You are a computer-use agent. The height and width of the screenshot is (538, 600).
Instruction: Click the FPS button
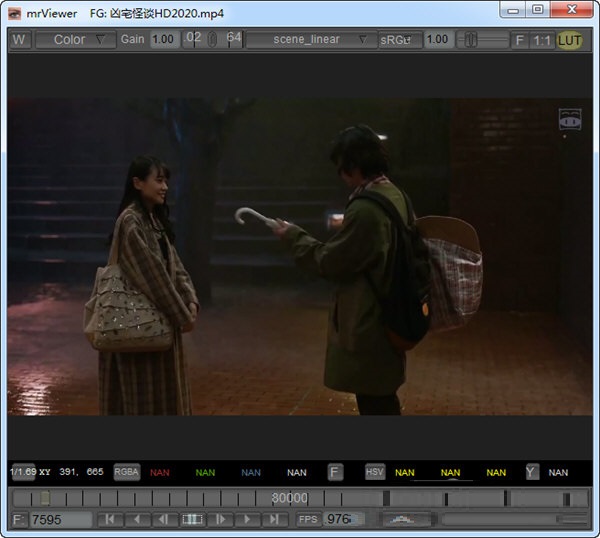coord(308,520)
